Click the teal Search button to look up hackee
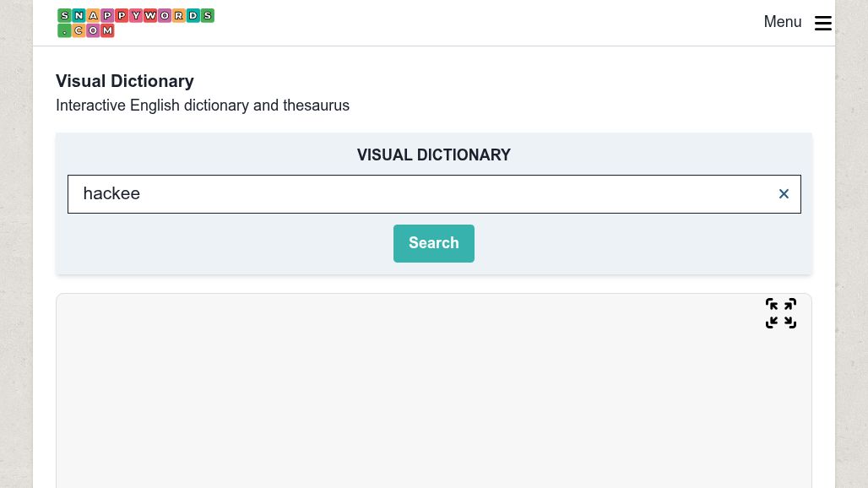Image resolution: width=868 pixels, height=488 pixels. coord(433,243)
